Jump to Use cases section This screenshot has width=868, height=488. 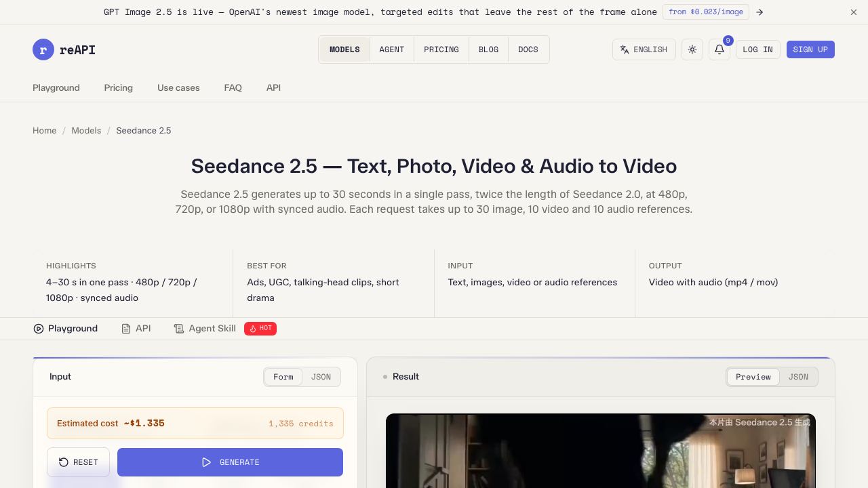coord(178,87)
